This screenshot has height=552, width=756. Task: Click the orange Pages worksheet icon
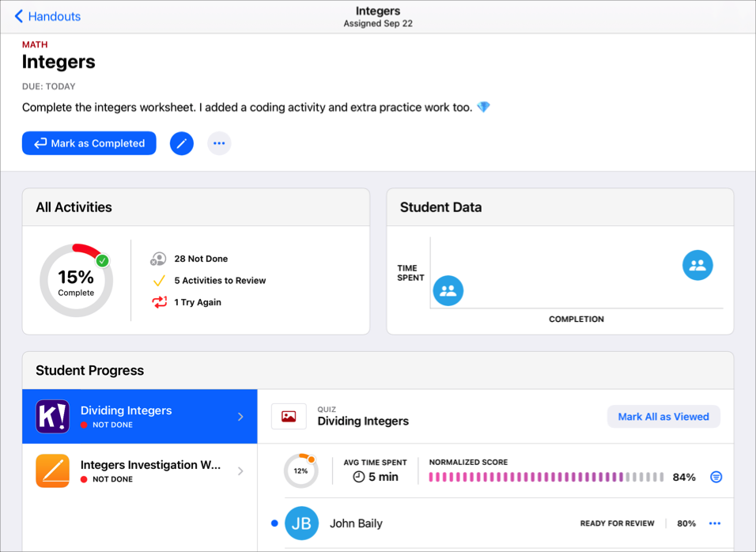(52, 471)
